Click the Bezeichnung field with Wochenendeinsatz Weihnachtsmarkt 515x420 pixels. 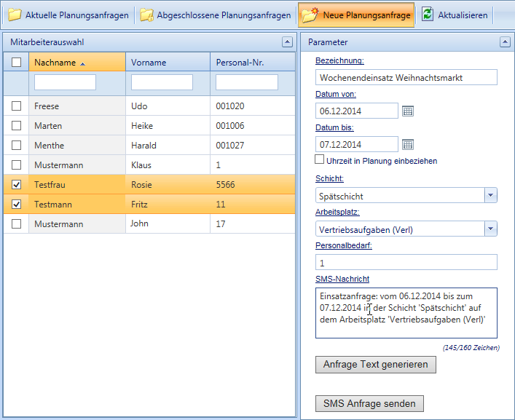406,77
